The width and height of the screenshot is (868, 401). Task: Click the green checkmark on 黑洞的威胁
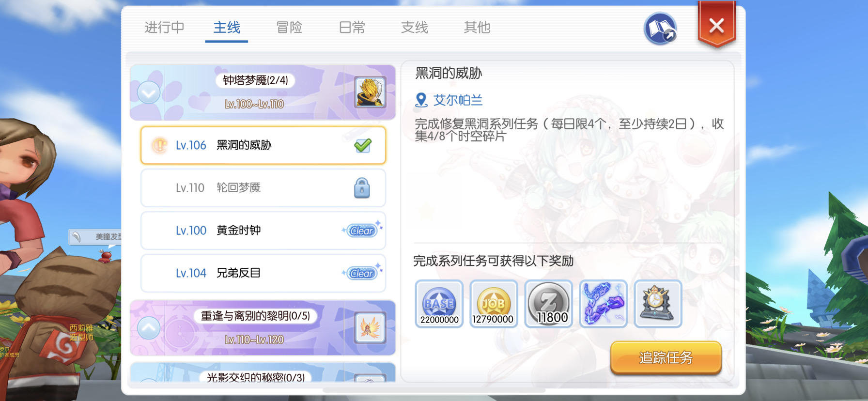tap(363, 145)
